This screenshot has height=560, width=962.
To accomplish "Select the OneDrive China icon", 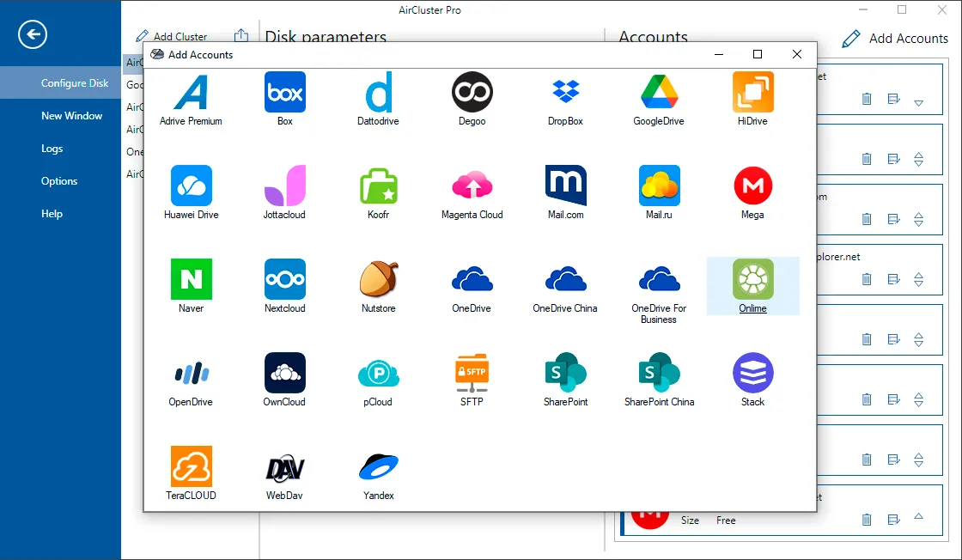I will click(566, 278).
